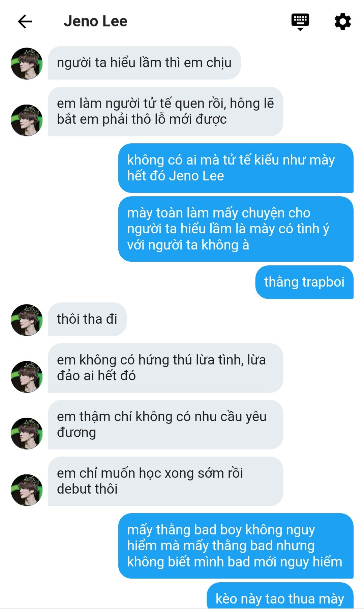Tap the back arrow icon
364x612 pixels.
25,22
